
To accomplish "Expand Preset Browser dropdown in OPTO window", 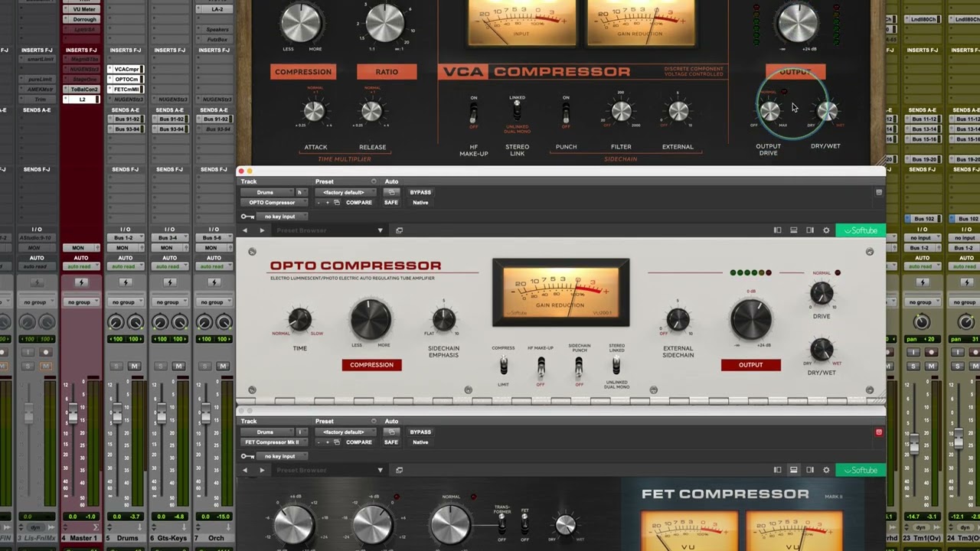I will click(x=380, y=230).
